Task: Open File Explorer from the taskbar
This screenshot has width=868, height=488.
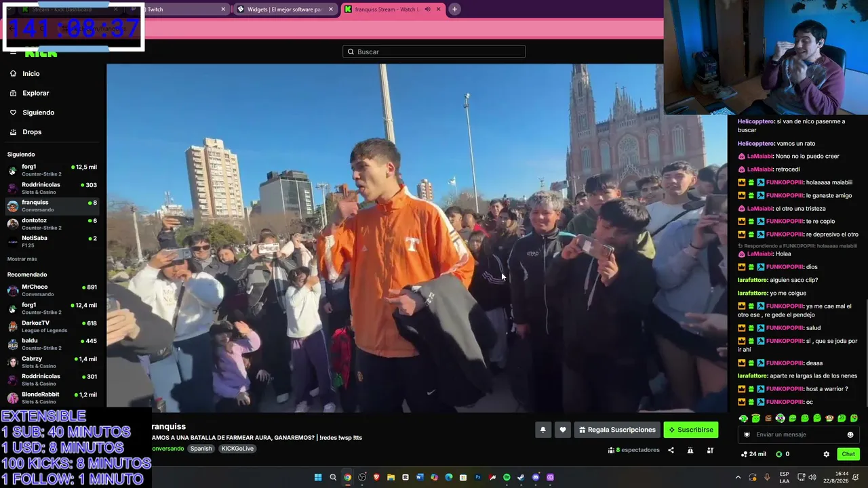Action: [391, 477]
